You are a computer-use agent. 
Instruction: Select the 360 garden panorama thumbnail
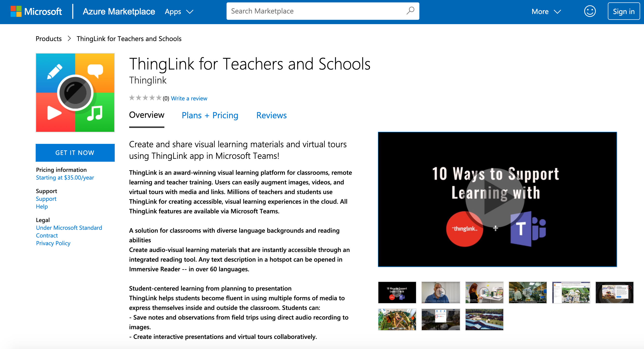pos(397,320)
